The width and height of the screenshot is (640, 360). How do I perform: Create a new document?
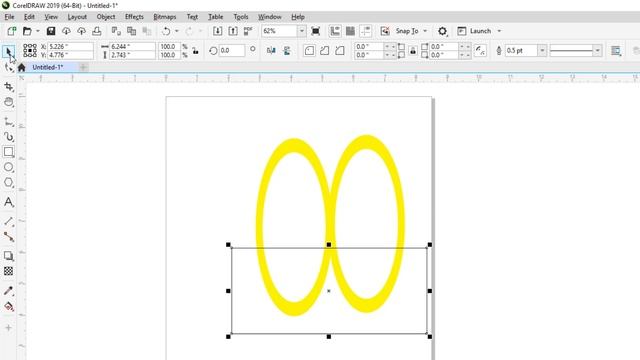tap(11, 31)
